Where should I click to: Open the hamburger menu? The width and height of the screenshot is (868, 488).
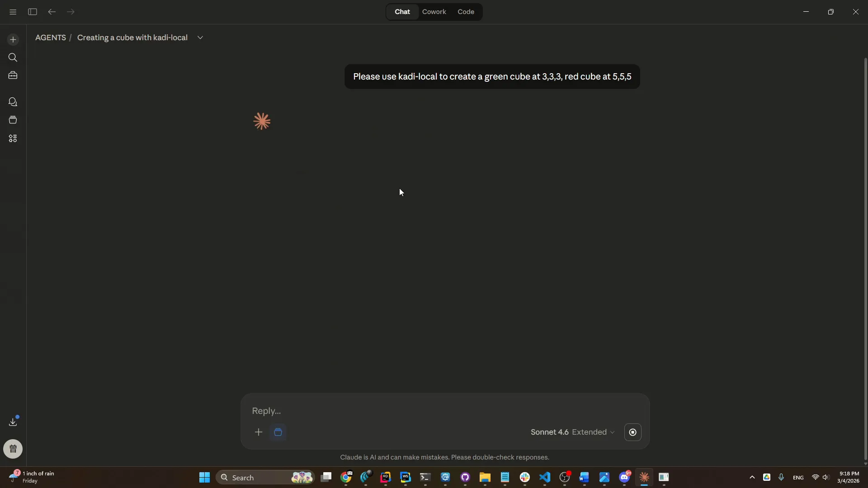[13, 12]
